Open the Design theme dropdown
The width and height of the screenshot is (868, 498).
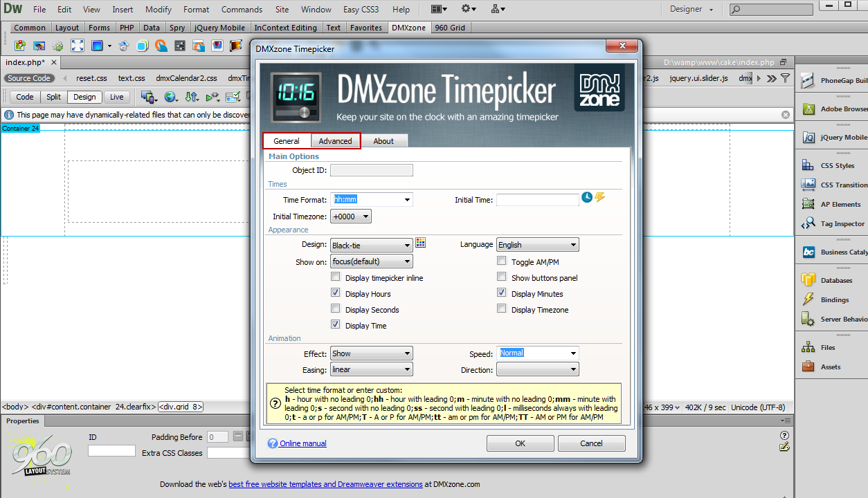372,245
